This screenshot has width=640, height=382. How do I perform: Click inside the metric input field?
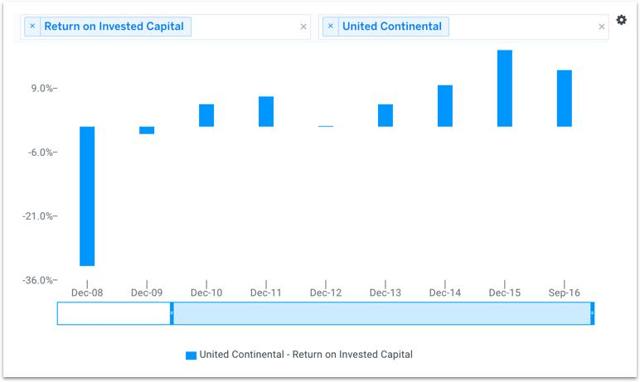coord(245,27)
